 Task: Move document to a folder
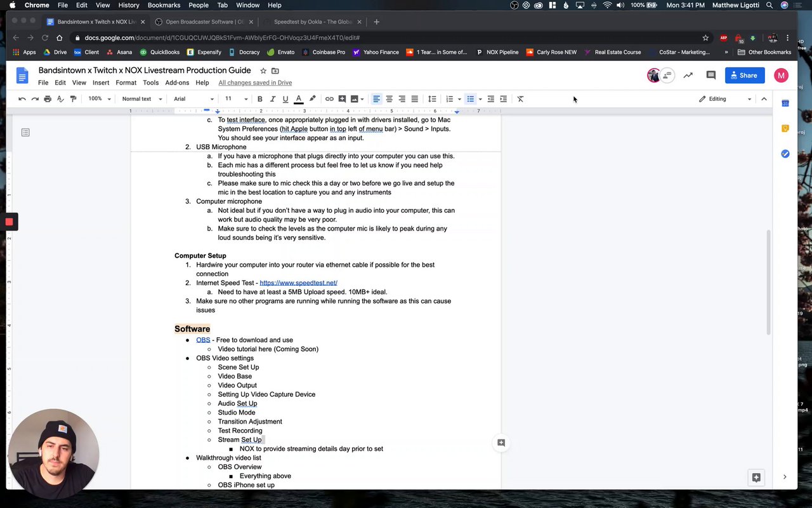pos(275,70)
